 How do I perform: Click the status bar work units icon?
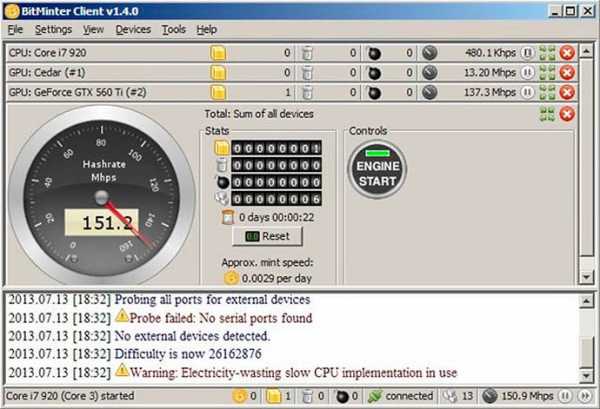[450, 396]
